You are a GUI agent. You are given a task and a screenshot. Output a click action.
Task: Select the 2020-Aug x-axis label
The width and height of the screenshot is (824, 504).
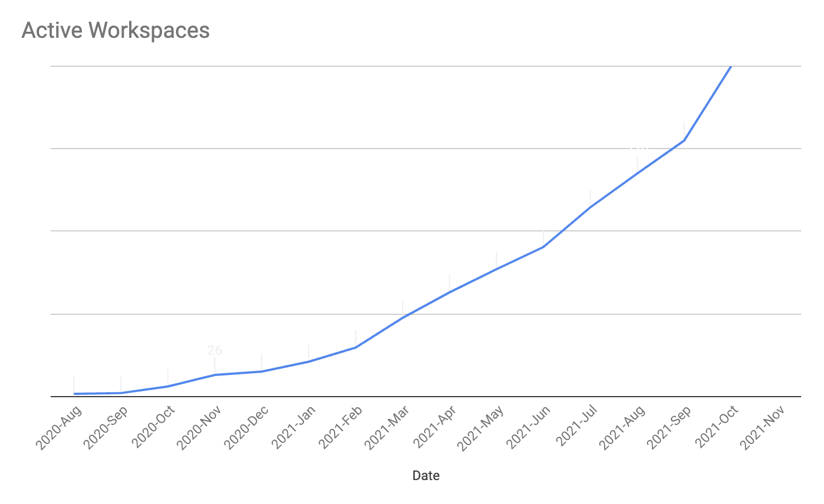coord(58,427)
